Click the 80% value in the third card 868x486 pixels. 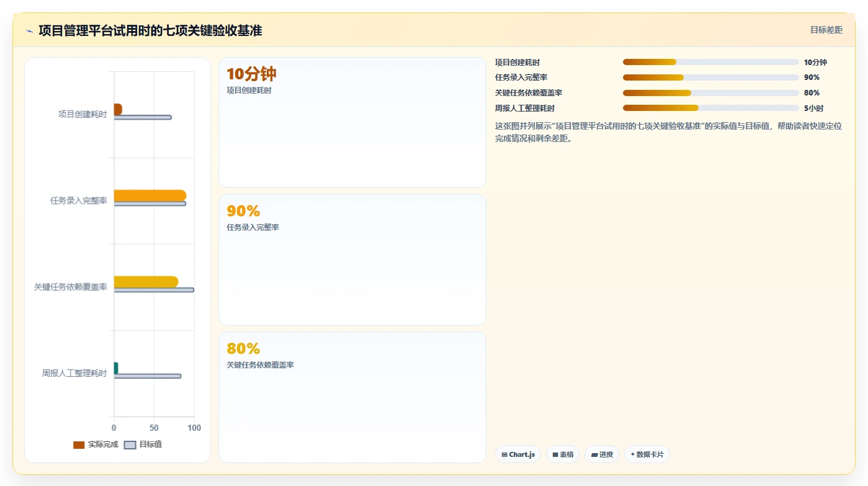tap(243, 349)
